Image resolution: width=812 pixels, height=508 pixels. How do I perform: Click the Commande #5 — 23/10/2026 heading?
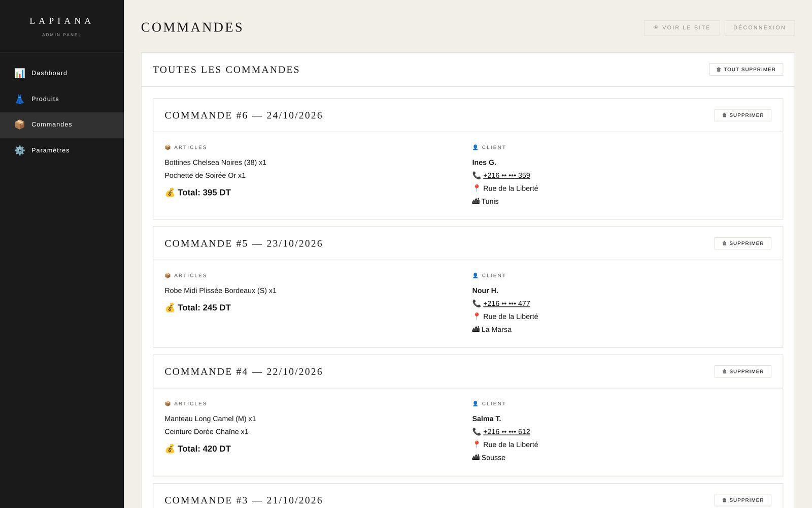tap(244, 243)
